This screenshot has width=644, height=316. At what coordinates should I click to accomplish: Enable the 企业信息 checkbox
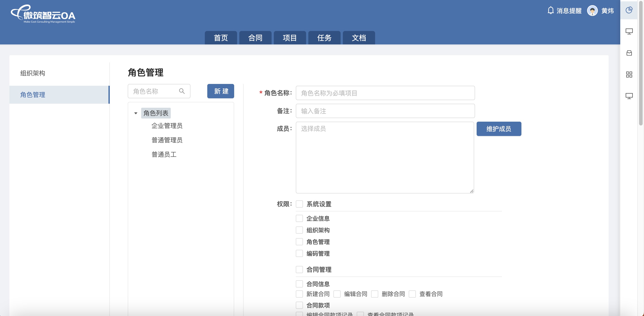pos(299,218)
